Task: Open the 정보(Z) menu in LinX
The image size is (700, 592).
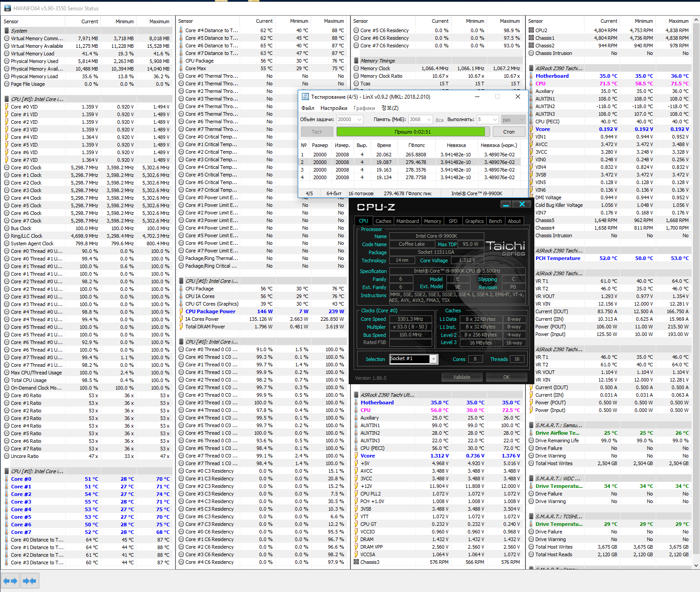Action: (x=390, y=108)
